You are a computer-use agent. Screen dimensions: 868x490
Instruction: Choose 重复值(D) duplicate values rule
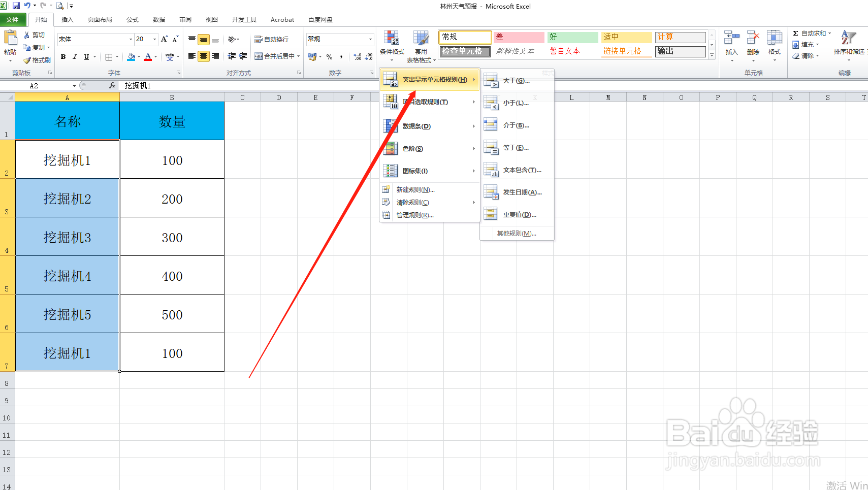pos(517,215)
